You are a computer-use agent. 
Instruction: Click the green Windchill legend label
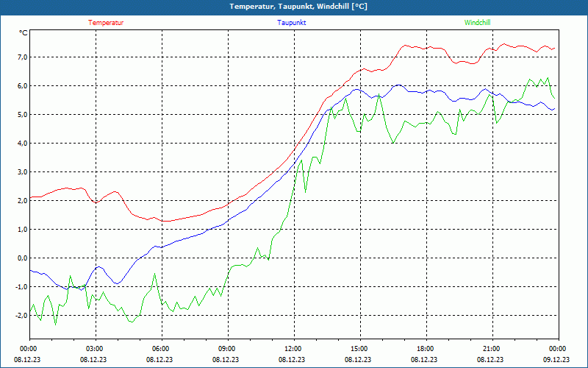(x=477, y=23)
